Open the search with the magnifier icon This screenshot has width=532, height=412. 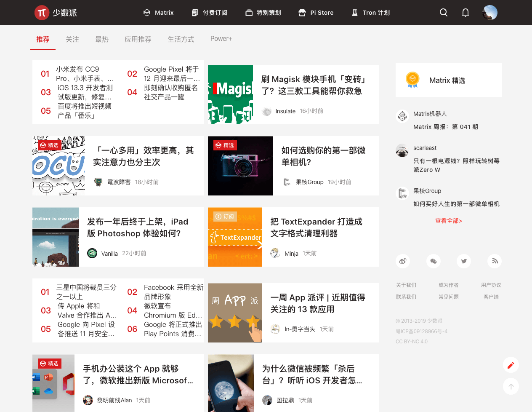(444, 13)
